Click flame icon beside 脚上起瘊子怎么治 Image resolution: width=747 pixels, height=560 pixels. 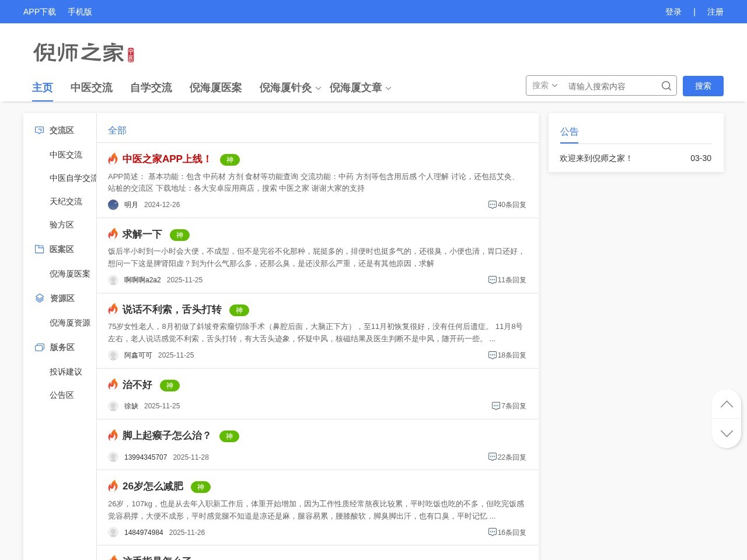[x=113, y=435]
